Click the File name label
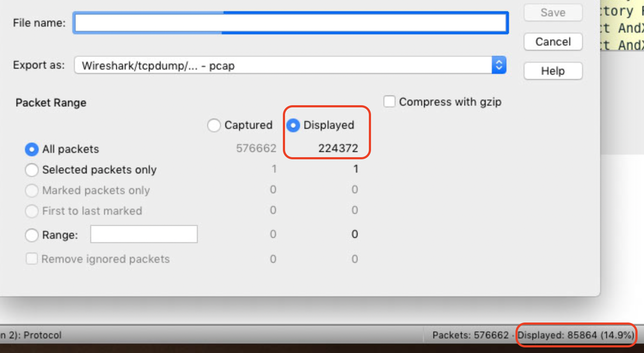Screen dimensions: 644x353 pos(39,23)
